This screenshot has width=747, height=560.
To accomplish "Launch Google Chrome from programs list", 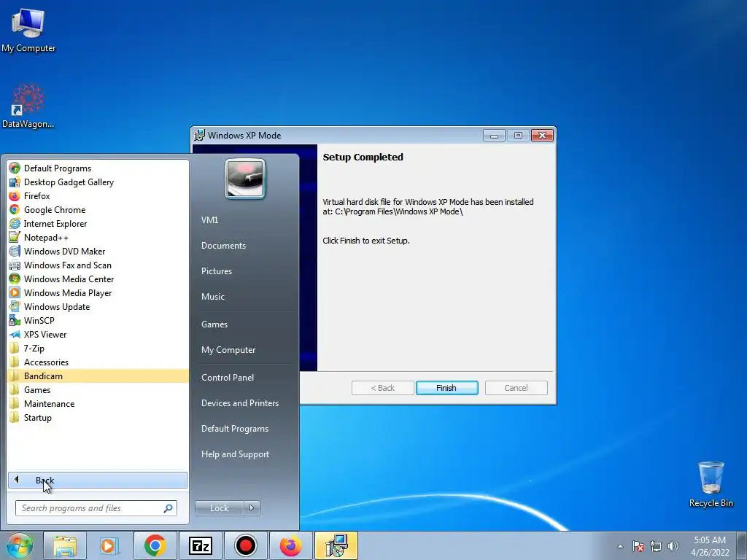I will click(x=98, y=209).
